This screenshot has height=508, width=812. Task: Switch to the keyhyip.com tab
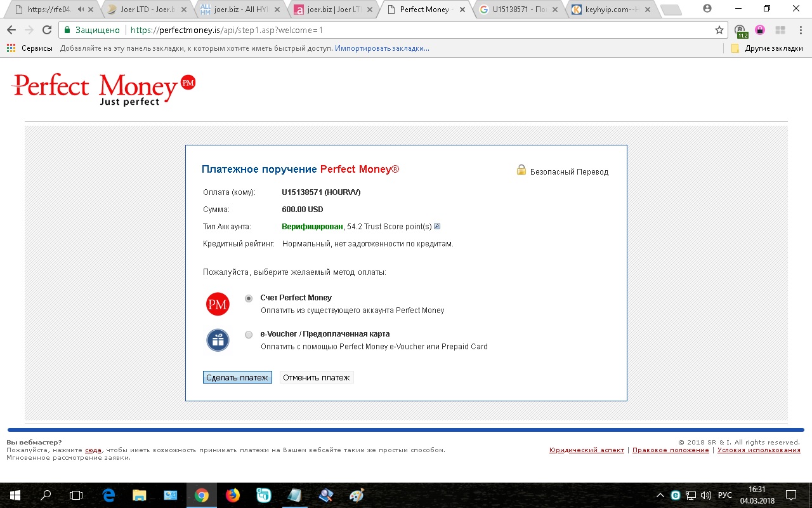point(611,10)
